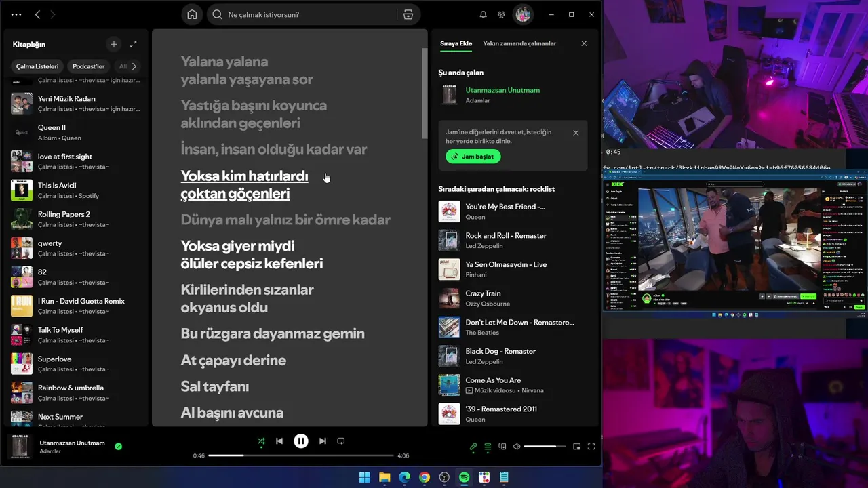Select Come As You Are in queue
Viewport: 868px width, 488px height.
(513, 385)
